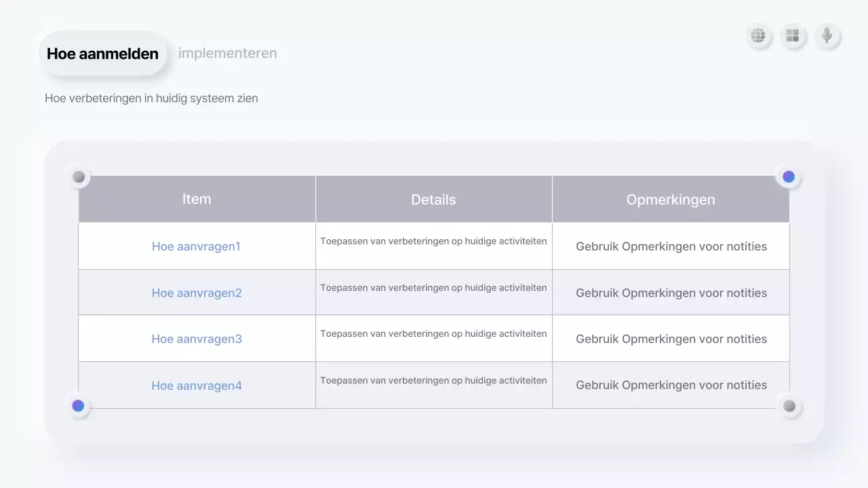Click the grid apps icon
868x488 pixels.
pos(793,36)
